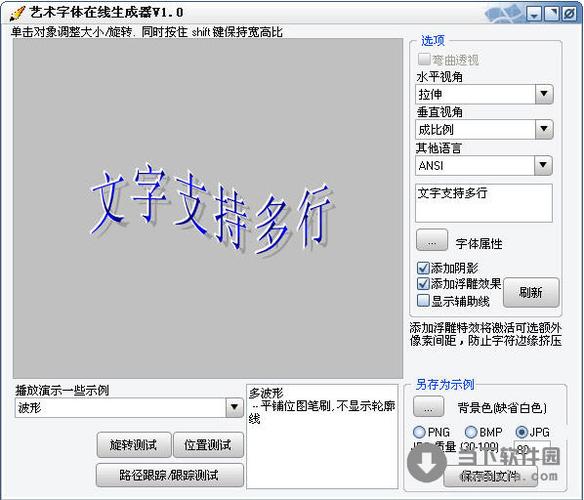Enable the 显示辅助线 checkbox
This screenshot has width=584, height=500.
pos(423,300)
